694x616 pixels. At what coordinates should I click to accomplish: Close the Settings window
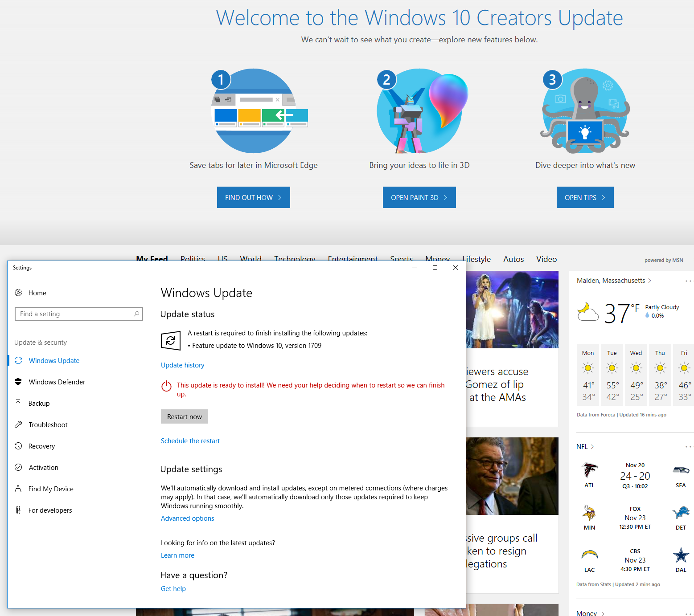(456, 268)
